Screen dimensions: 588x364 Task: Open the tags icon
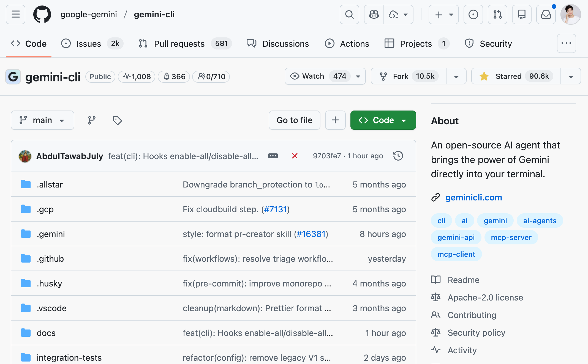pyautogui.click(x=117, y=120)
